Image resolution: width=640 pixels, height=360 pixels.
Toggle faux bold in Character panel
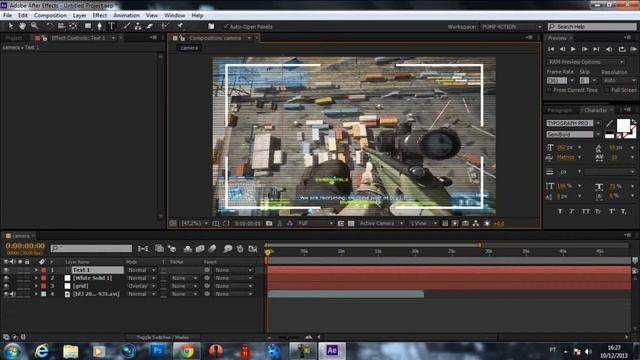point(560,211)
